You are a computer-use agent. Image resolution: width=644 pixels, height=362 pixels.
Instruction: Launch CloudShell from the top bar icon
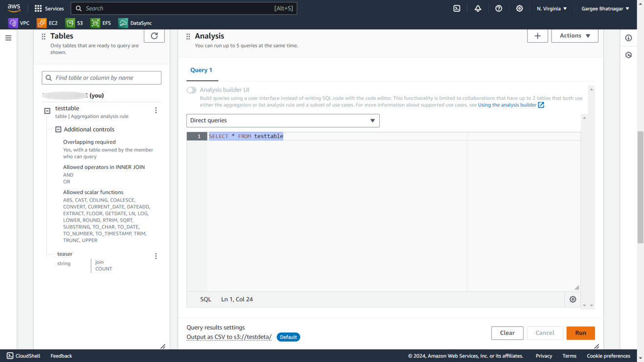point(457,8)
